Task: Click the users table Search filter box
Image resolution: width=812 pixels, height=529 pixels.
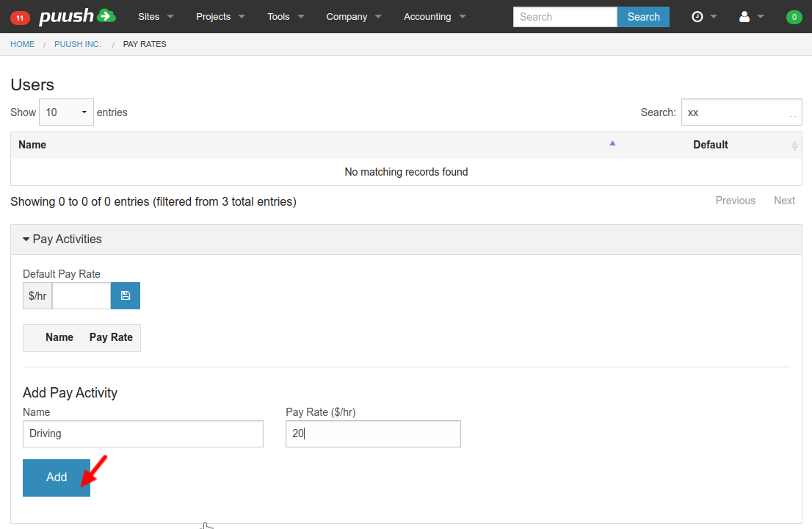Action: (741, 112)
